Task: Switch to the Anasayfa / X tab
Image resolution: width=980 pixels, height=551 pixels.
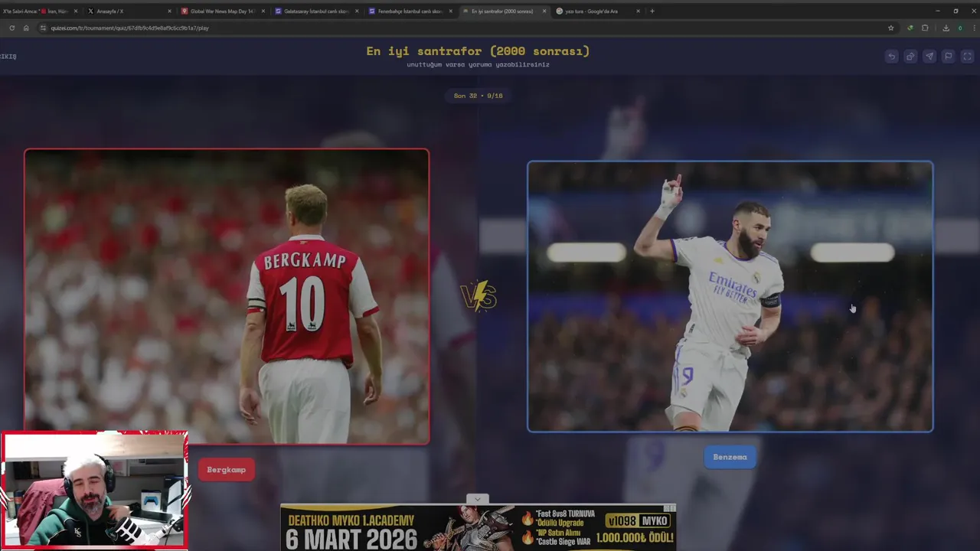Action: (129, 11)
